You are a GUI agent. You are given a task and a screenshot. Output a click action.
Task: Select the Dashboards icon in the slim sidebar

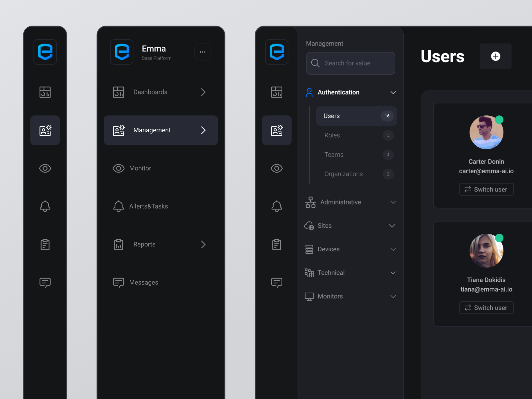tap(45, 92)
